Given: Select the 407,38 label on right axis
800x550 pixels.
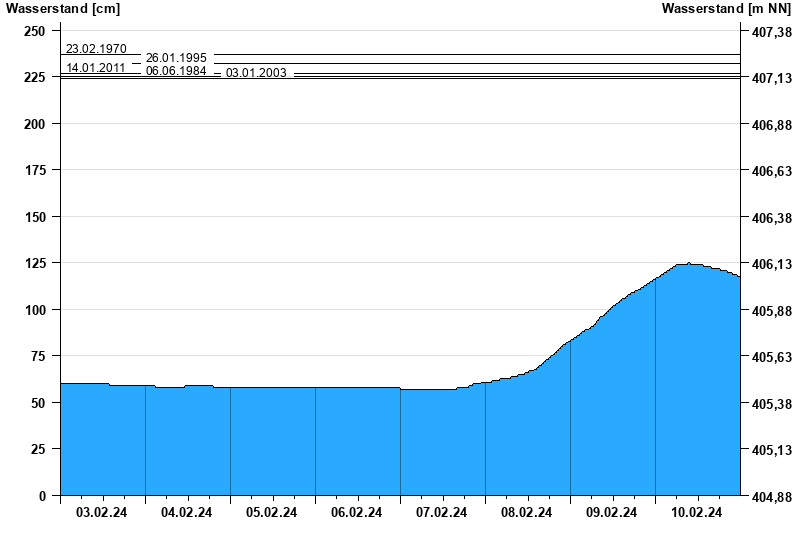Looking at the screenshot, I should 770,32.
